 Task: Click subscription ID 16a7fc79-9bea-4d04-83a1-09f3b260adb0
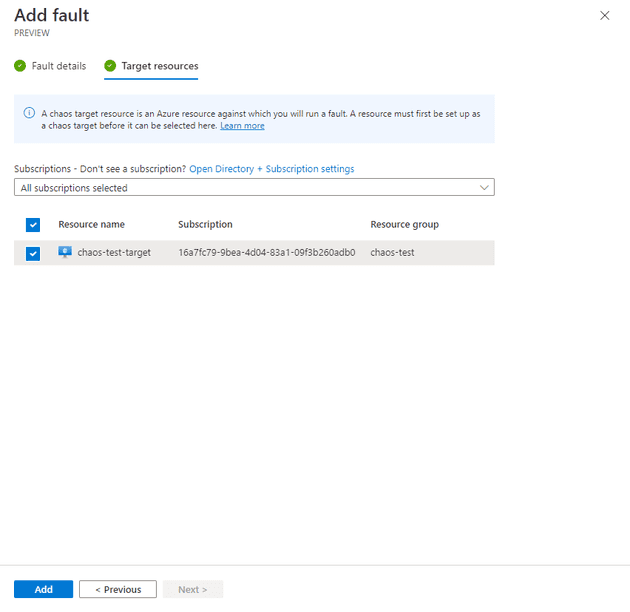click(267, 252)
